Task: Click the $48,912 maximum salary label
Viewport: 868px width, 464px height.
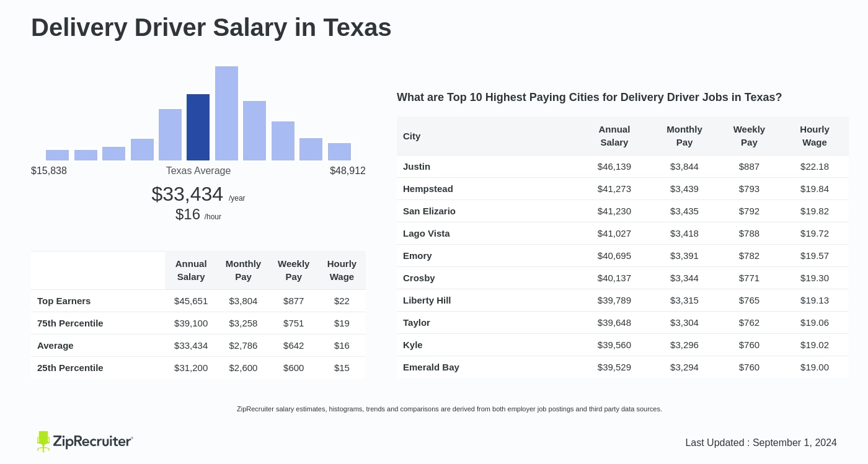Action: pos(348,171)
